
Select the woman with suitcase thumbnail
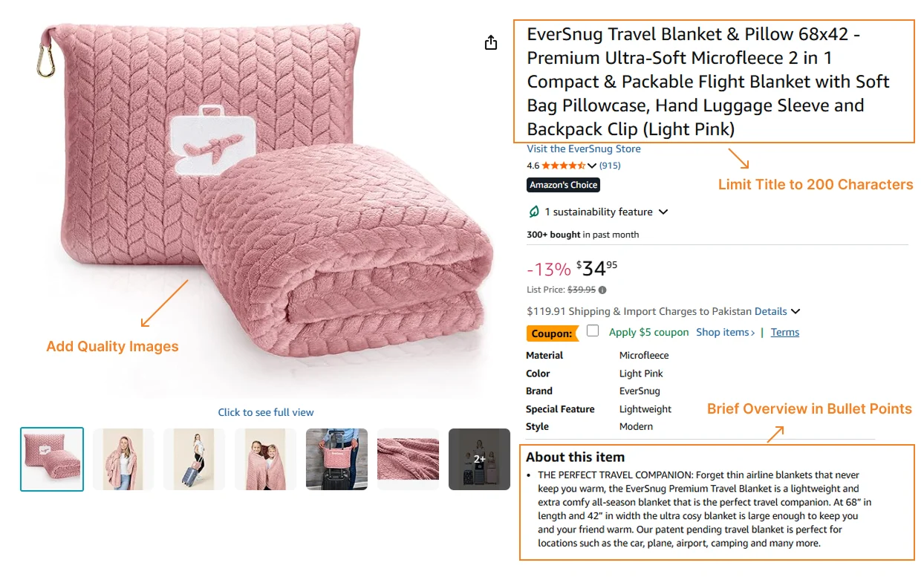click(194, 459)
